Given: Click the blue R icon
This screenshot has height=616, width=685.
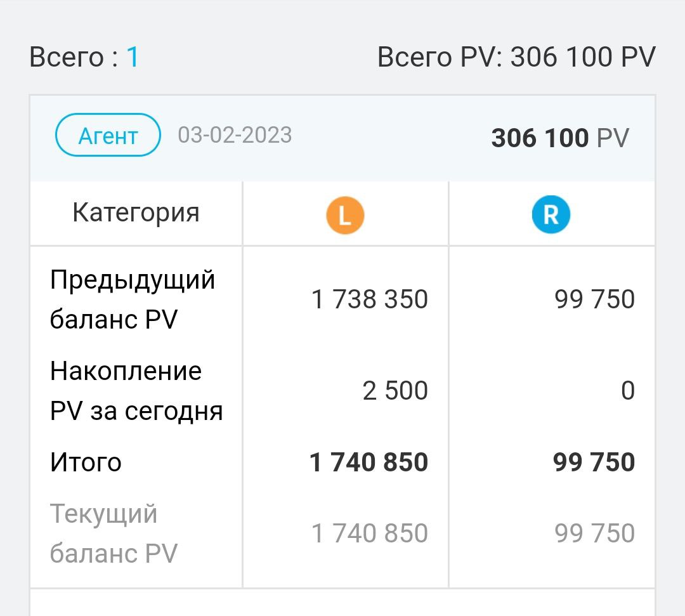Looking at the screenshot, I should point(551,216).
